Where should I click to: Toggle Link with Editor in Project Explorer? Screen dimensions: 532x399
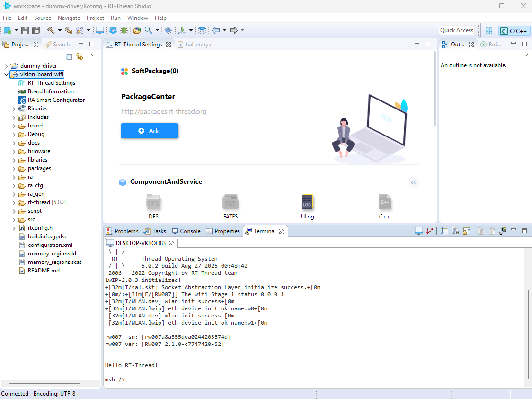80,57
